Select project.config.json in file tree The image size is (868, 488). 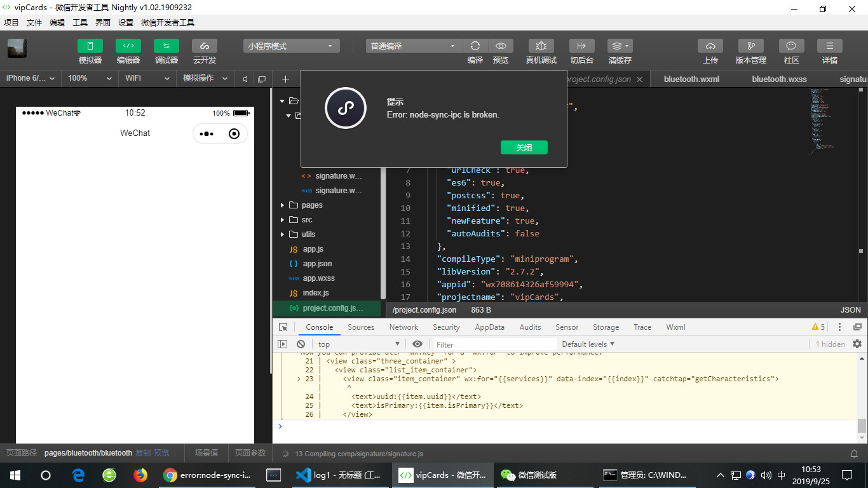[x=327, y=308]
